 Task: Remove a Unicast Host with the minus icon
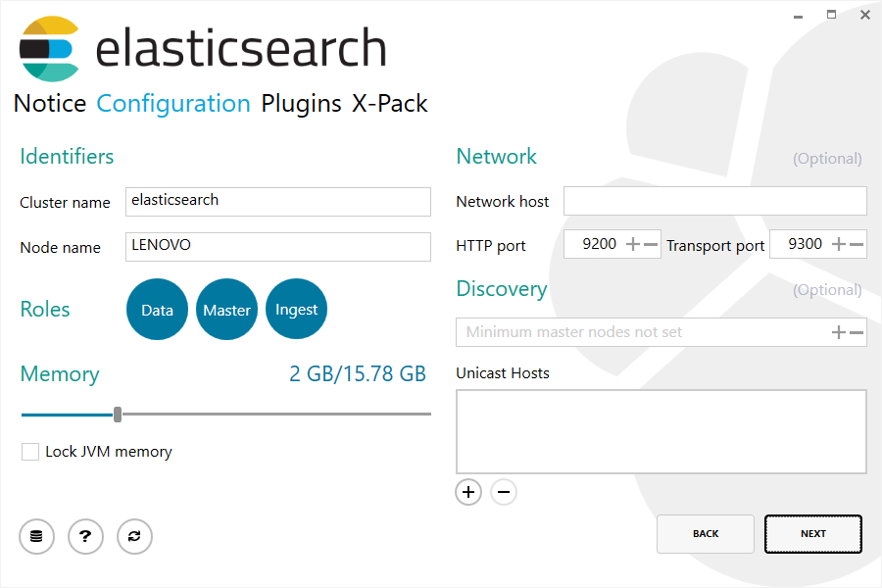(504, 492)
